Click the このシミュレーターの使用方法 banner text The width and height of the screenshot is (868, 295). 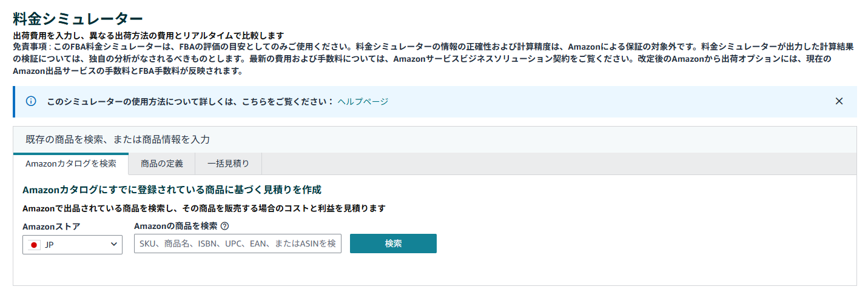[190, 101]
